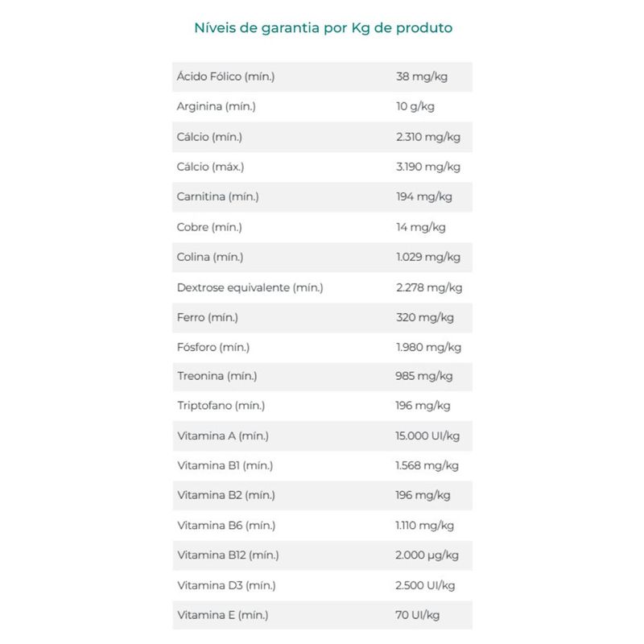The image size is (644, 644).
Task: Click the Vitamina B2 (mín.) row
Action: 323,496
